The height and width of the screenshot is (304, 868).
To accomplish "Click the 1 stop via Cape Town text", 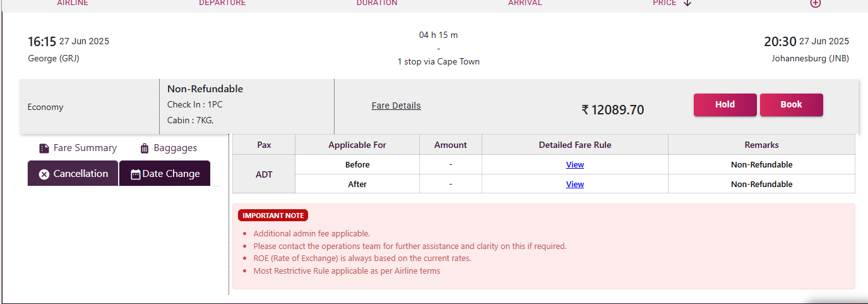I will (438, 62).
